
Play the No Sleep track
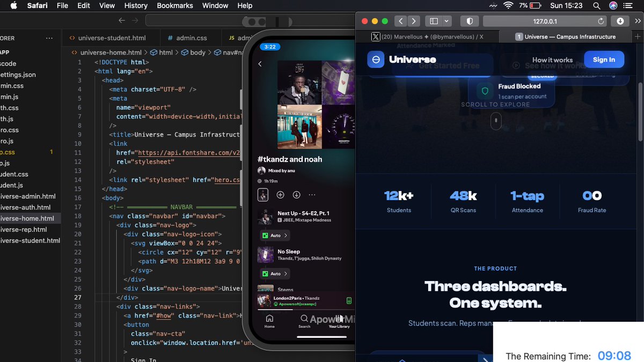(x=306, y=255)
